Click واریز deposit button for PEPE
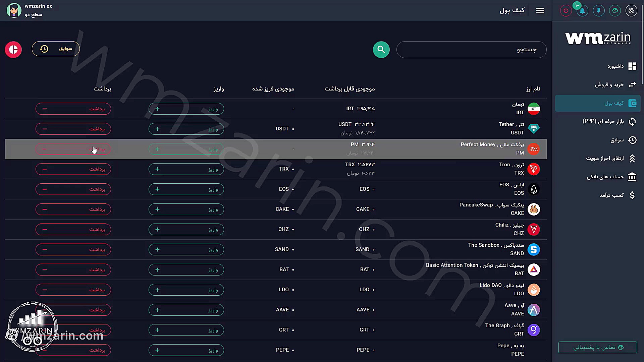 pos(186,350)
